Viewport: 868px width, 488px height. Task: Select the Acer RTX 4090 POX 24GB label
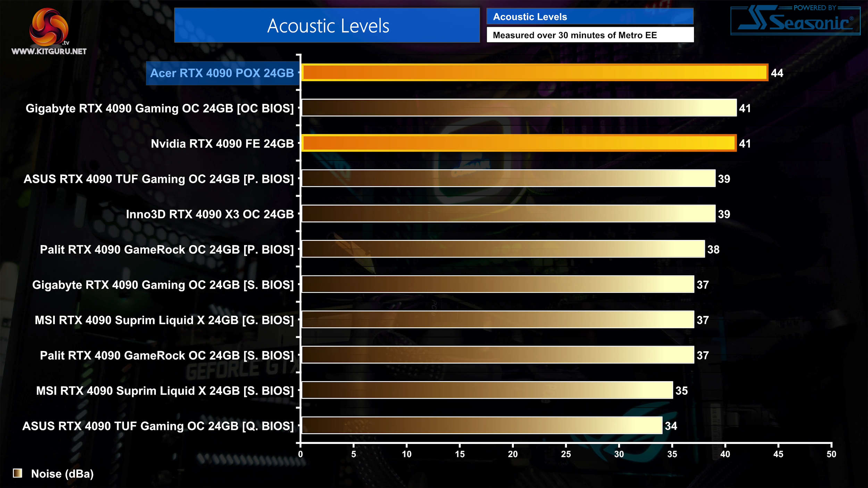[x=222, y=73]
